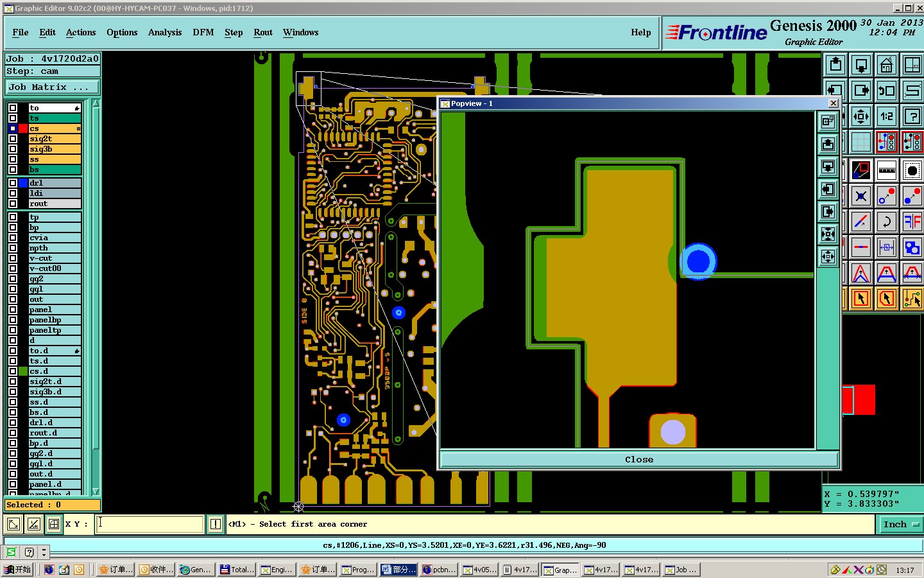Expand the small toolbar options arrow near S icon
The width and height of the screenshot is (924, 578).
[x=44, y=552]
